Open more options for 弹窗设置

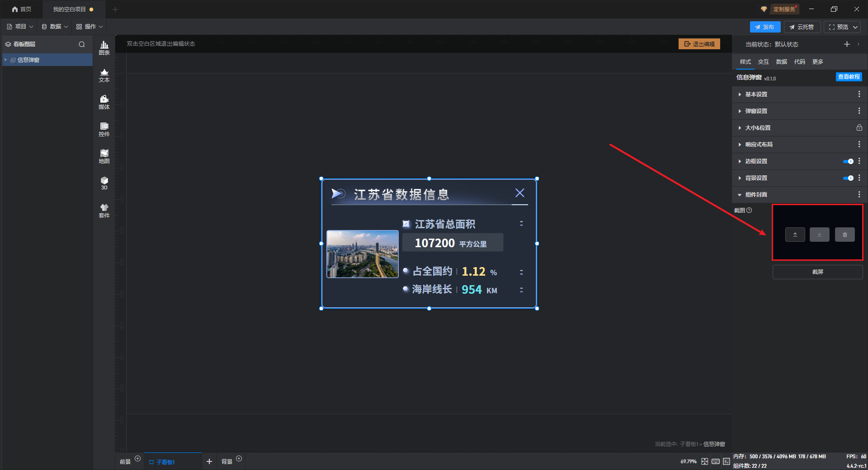pyautogui.click(x=859, y=111)
